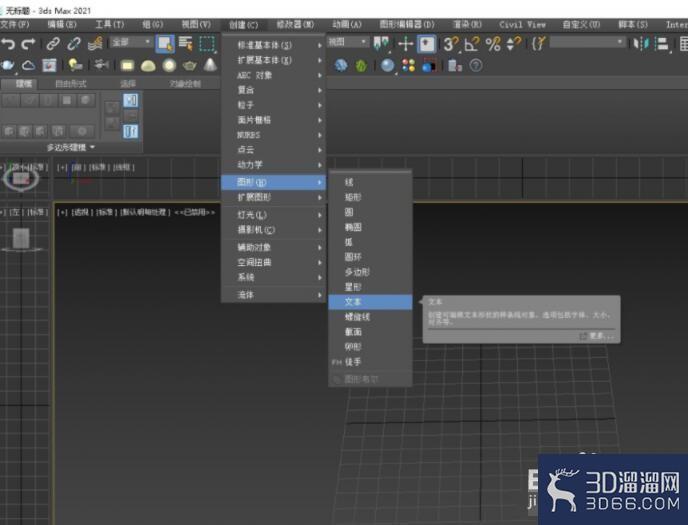Click the question mark help icon

click(476, 66)
